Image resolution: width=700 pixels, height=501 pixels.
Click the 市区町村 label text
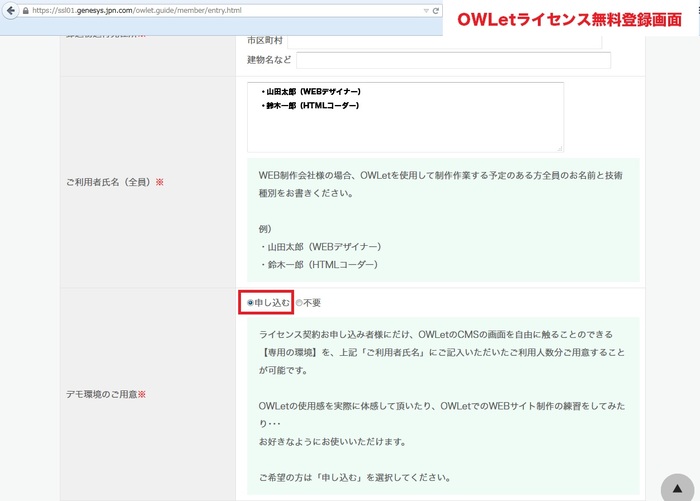point(265,41)
